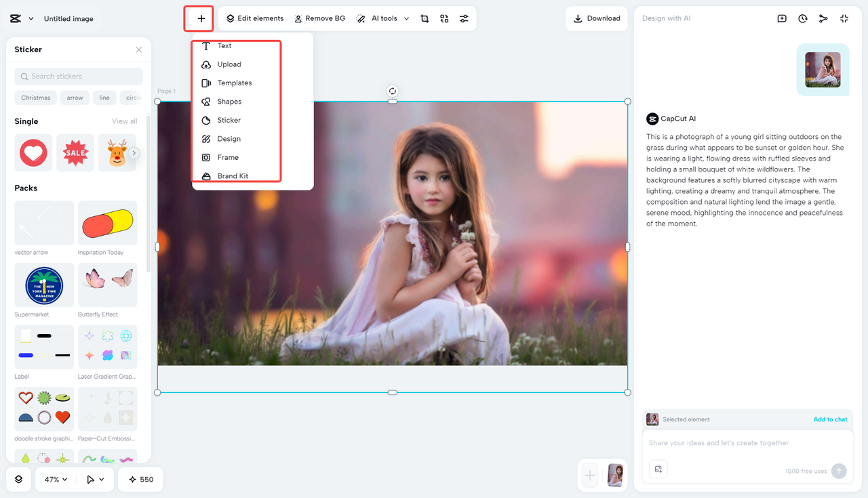
Task: Click the share icon in Design with AI panel
Action: (x=823, y=18)
